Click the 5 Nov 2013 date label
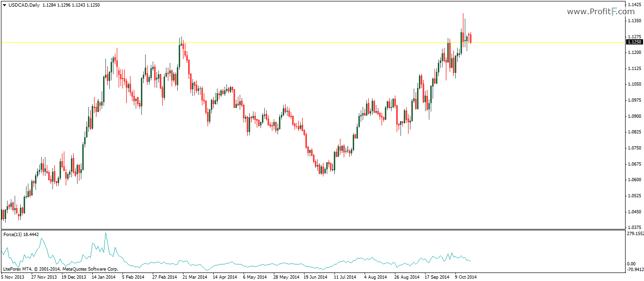This screenshot has height=281, width=644. click(x=12, y=277)
